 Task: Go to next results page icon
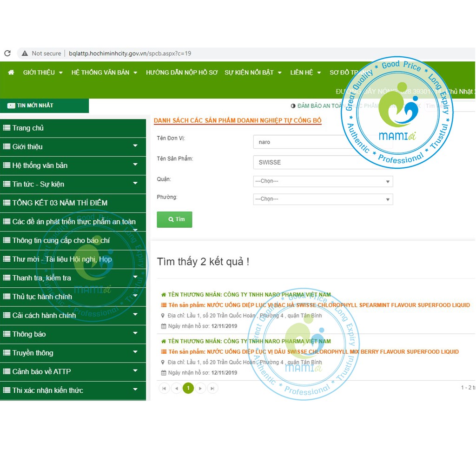point(200,388)
